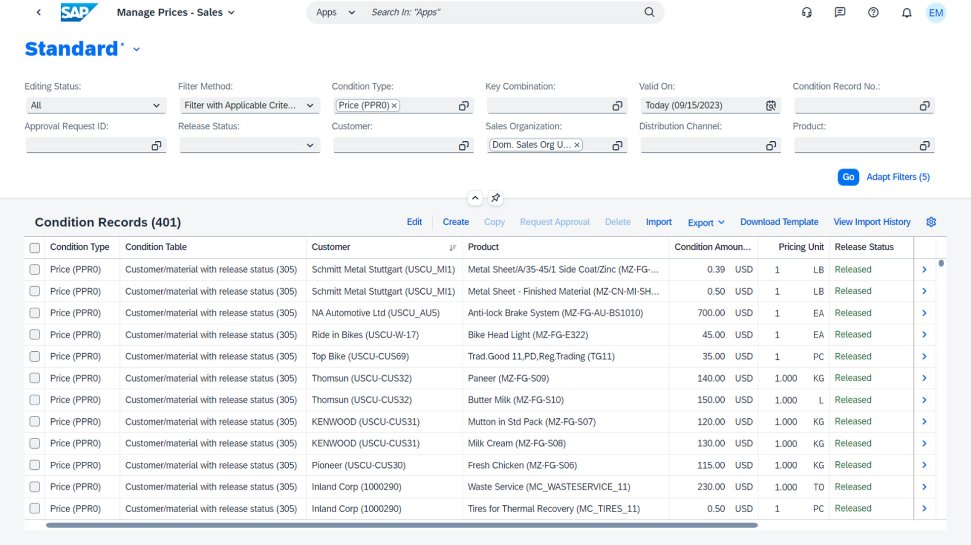Select checkbox for Pioneer (USCU-CUS30) row

click(35, 465)
